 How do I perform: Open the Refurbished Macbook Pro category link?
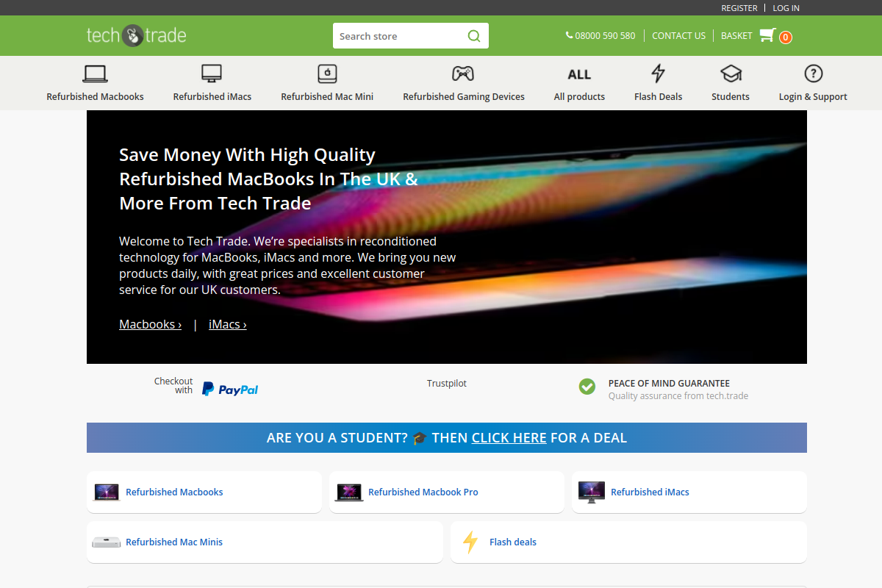coord(423,492)
